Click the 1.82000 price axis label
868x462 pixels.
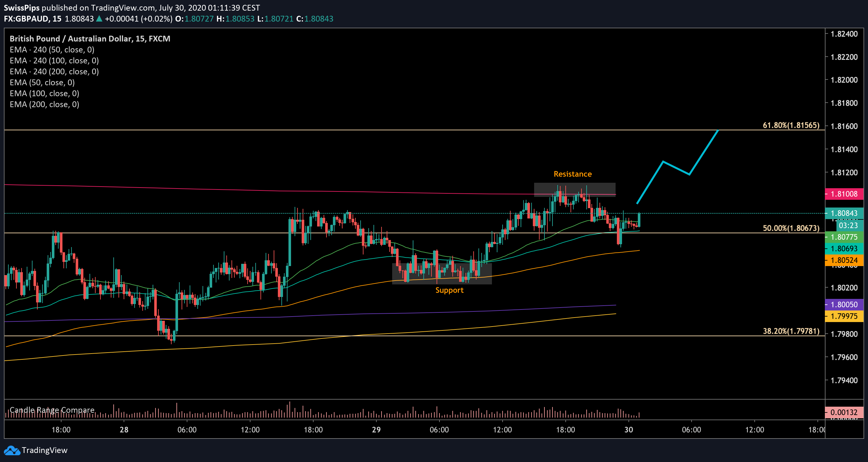tap(844, 80)
